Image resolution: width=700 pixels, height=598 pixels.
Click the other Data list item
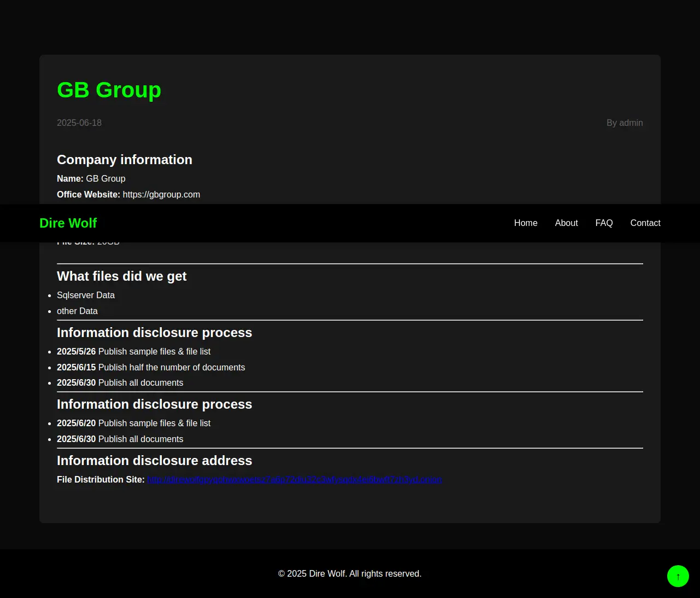[77, 311]
